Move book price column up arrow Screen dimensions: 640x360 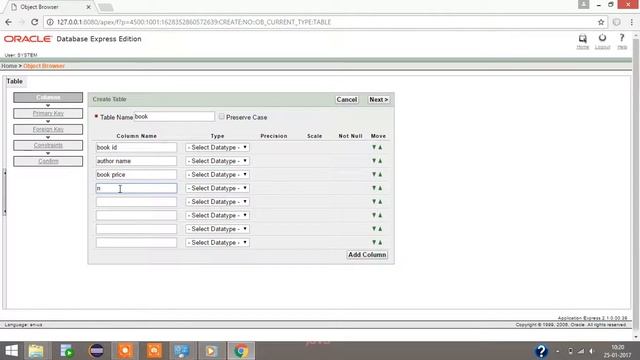(380, 174)
